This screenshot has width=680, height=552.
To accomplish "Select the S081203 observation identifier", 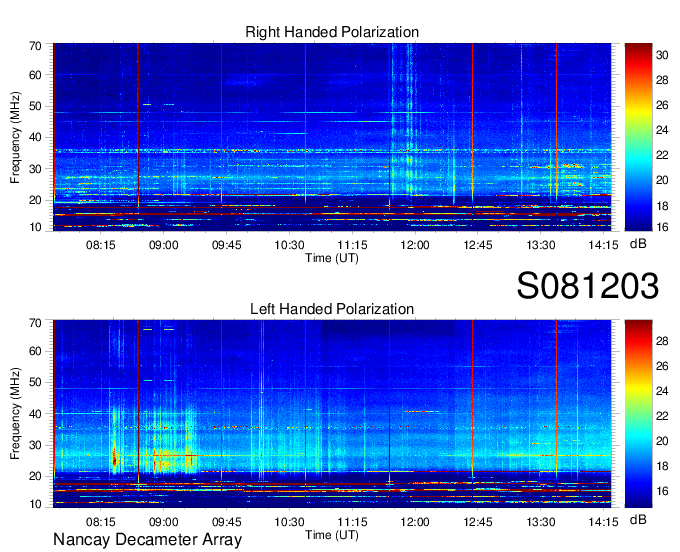I will [x=588, y=286].
